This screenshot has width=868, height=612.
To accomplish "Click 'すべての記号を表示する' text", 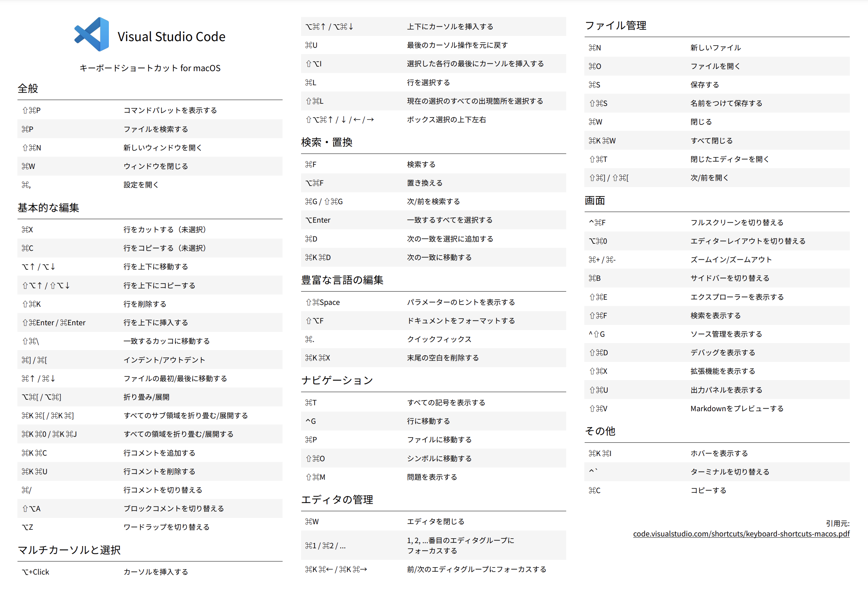I will pos(446,403).
